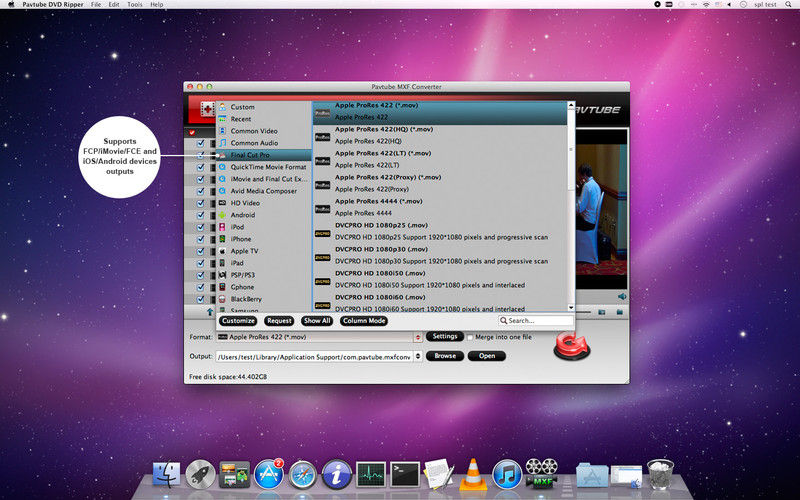Toggle file checkbox beside QuickTime Movie Format row
The image size is (800, 500).
click(201, 167)
